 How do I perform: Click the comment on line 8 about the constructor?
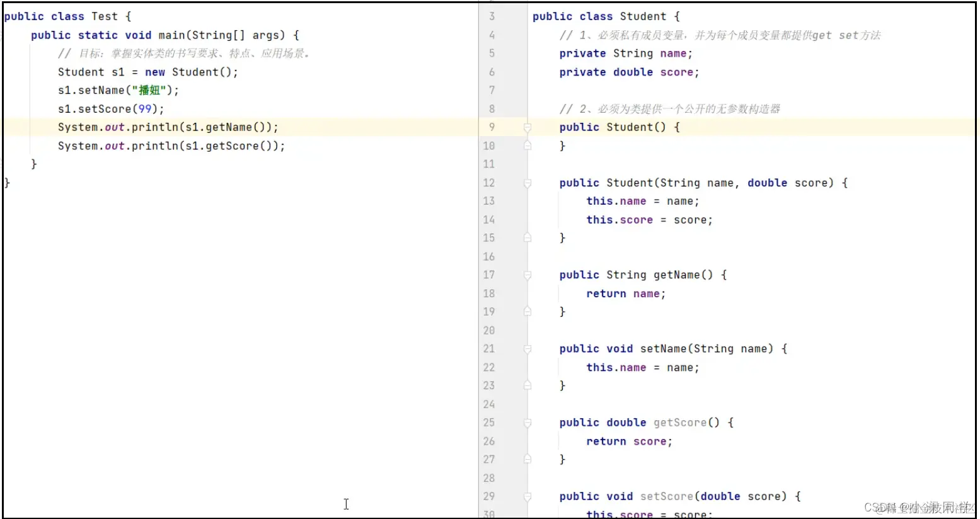point(670,109)
